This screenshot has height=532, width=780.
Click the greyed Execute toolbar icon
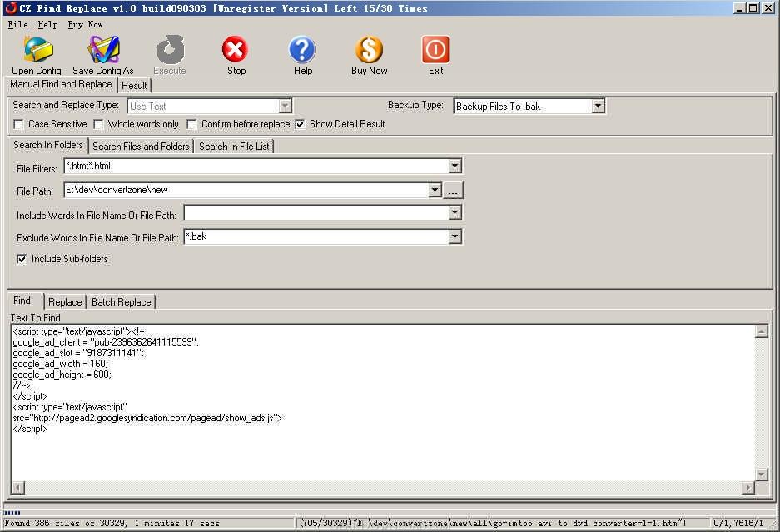(x=170, y=50)
